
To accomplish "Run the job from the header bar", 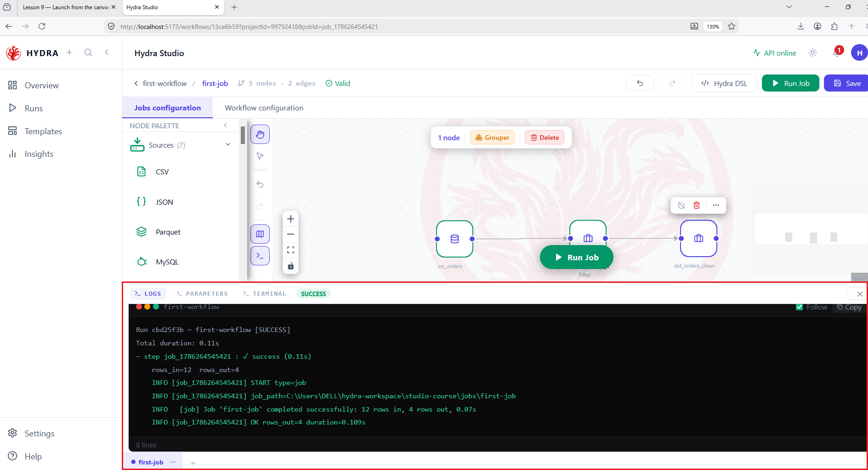I will click(790, 83).
